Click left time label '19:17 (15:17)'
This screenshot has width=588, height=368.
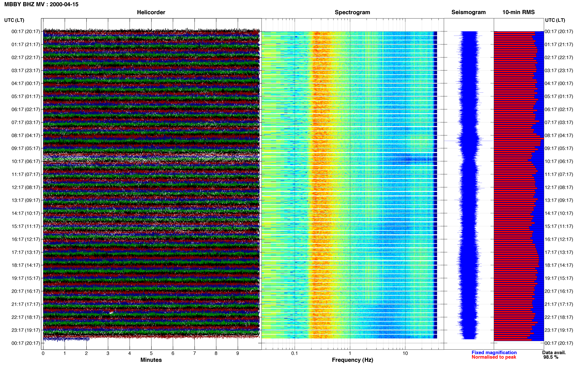click(x=26, y=278)
